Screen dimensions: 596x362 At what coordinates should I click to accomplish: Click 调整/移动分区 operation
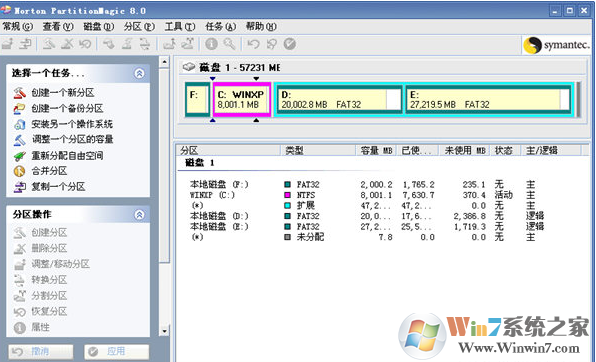coord(60,264)
